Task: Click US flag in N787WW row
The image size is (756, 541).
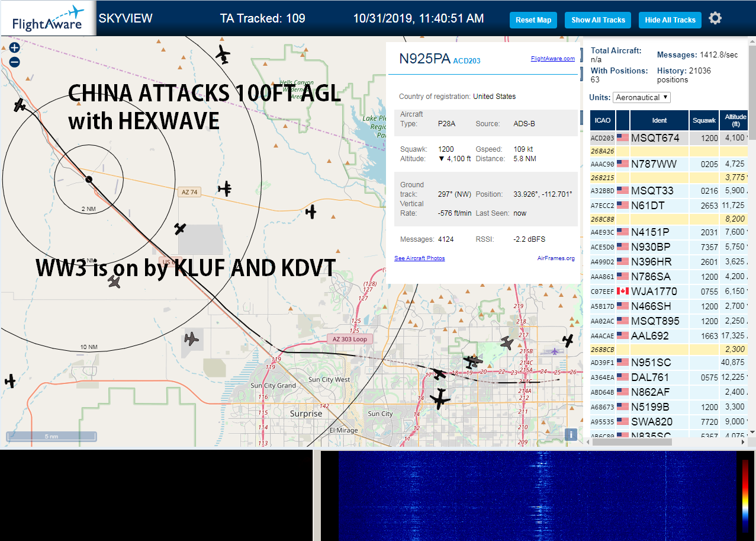Action: click(x=623, y=164)
